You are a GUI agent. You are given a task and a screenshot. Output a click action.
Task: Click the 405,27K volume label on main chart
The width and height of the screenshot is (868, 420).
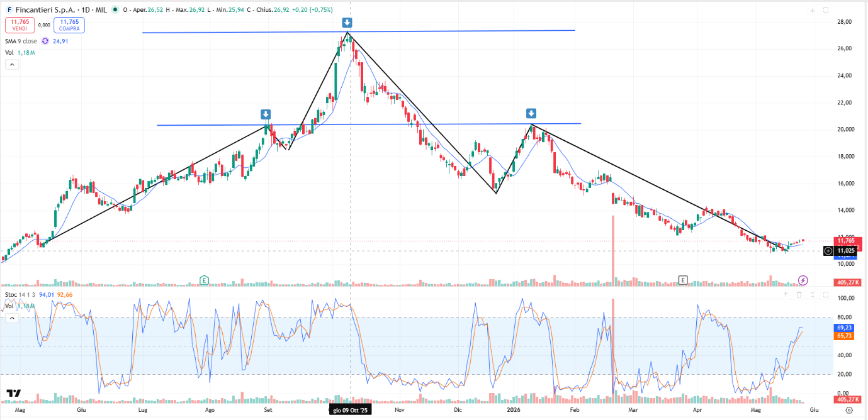click(x=847, y=282)
